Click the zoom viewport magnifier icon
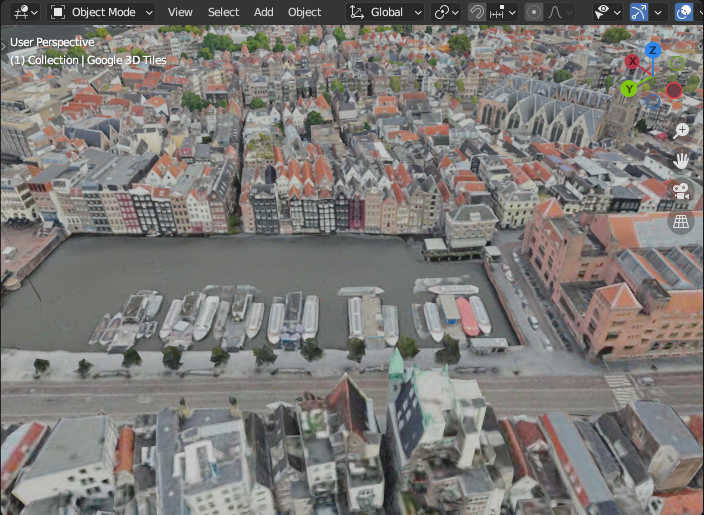This screenshot has width=704, height=515. coord(681,131)
